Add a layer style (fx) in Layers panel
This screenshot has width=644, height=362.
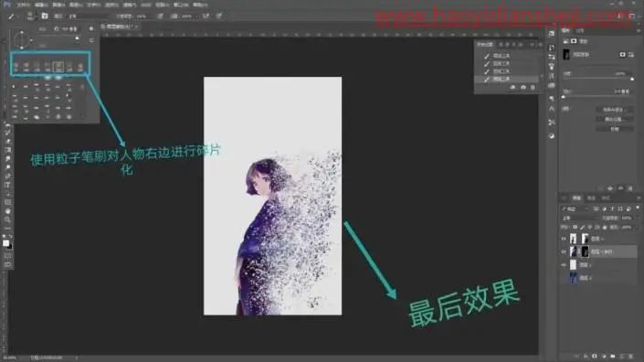(586, 357)
